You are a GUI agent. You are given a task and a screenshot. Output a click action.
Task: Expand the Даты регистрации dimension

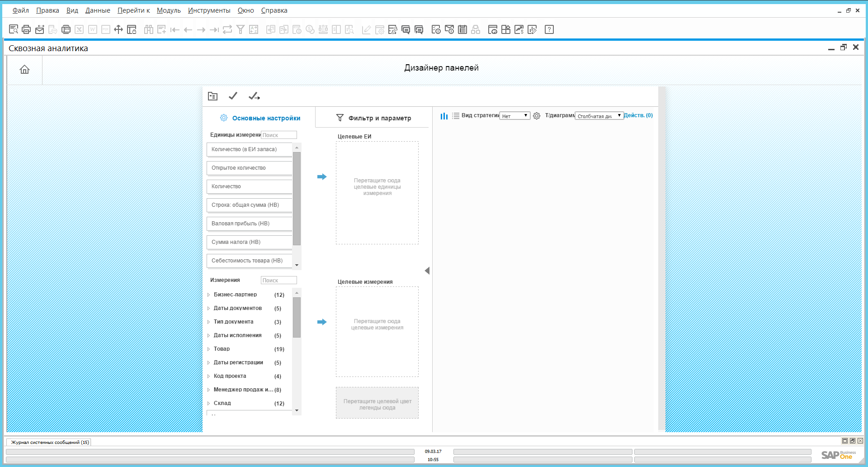[x=208, y=362]
